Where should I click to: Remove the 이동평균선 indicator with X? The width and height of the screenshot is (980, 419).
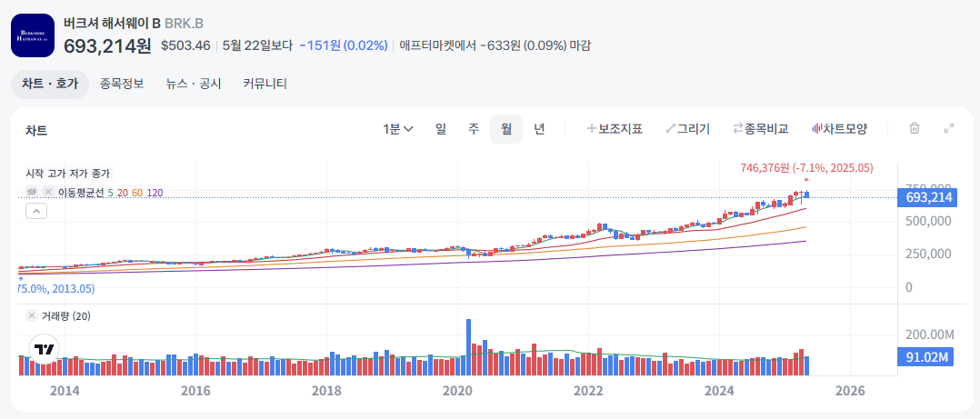pos(48,193)
